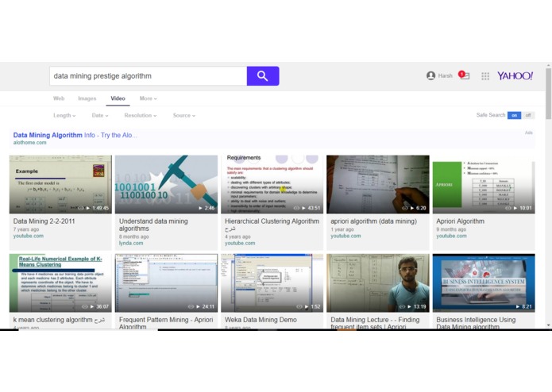The image size is (552, 392).
Task: Open the mail icon with notification badge
Action: tap(464, 75)
